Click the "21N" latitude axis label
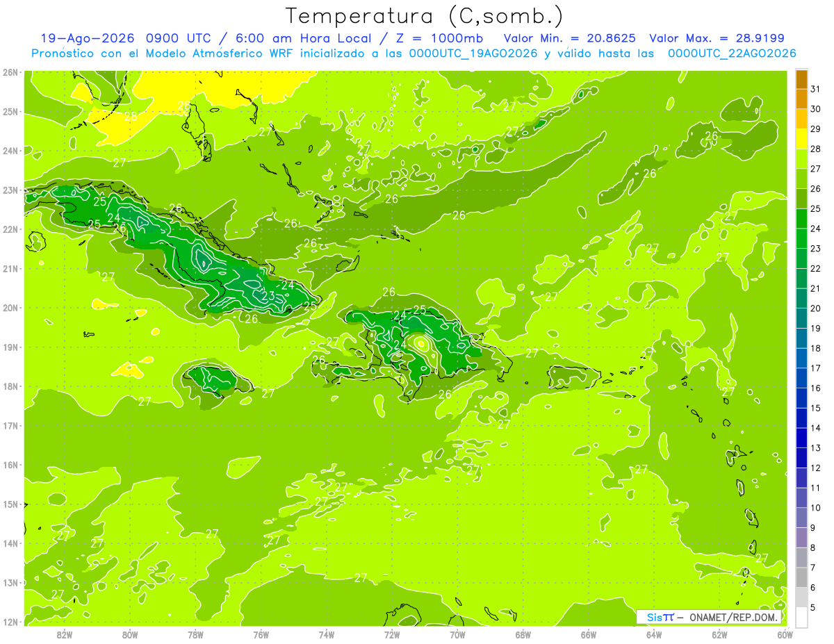Image resolution: width=834 pixels, height=644 pixels. tap(10, 268)
